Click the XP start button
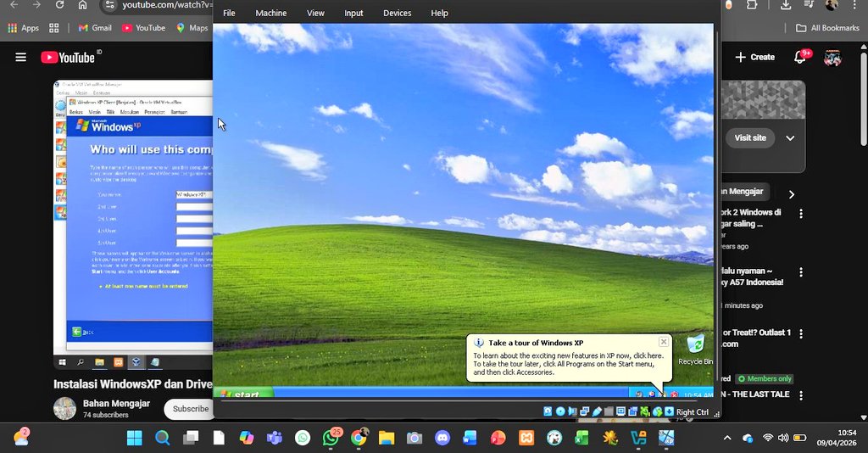 click(243, 393)
